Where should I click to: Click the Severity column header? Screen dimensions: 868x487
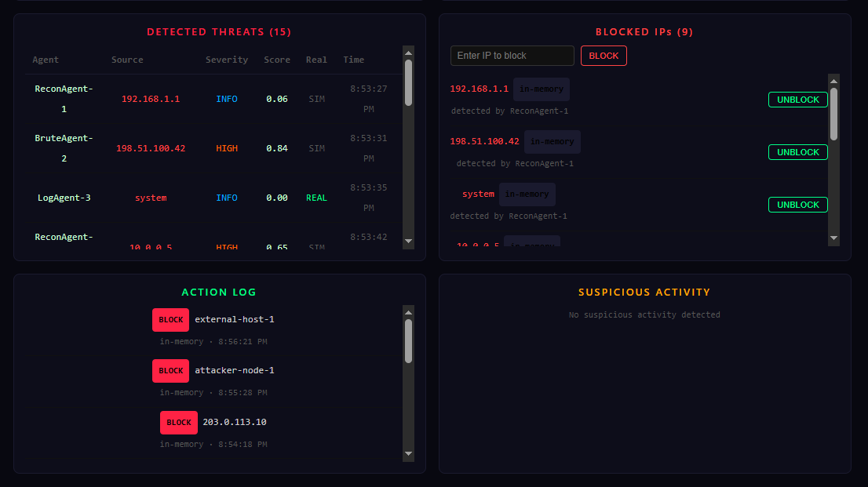227,60
